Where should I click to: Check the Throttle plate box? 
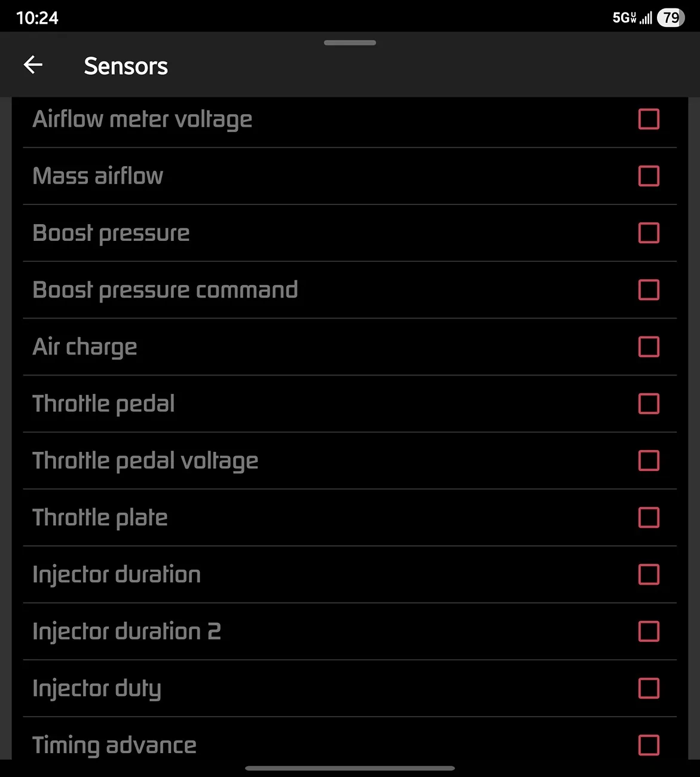[x=649, y=517]
